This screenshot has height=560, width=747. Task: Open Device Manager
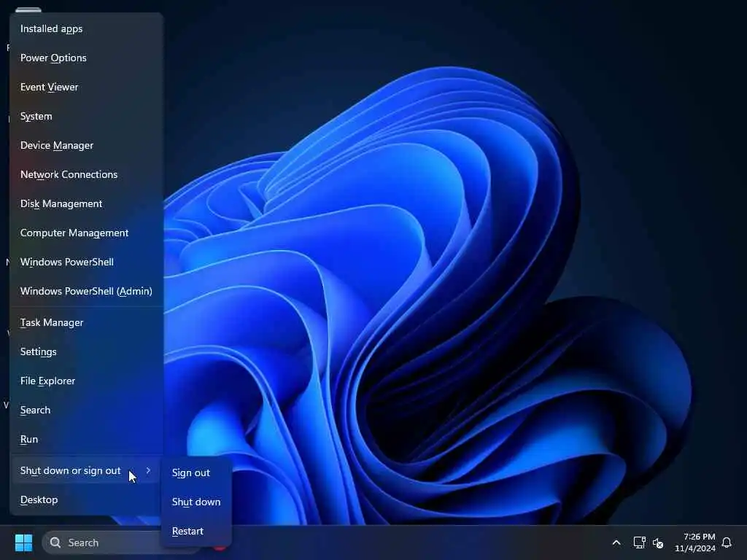click(86, 145)
